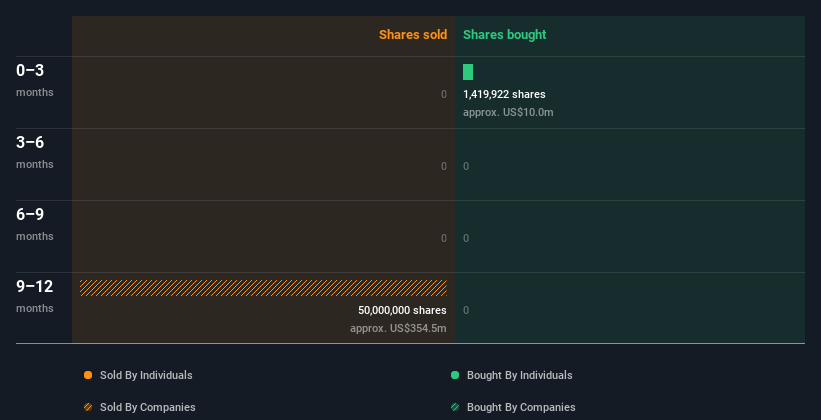Click the 9–12 months row label
The image size is (821, 420).
[x=35, y=296]
